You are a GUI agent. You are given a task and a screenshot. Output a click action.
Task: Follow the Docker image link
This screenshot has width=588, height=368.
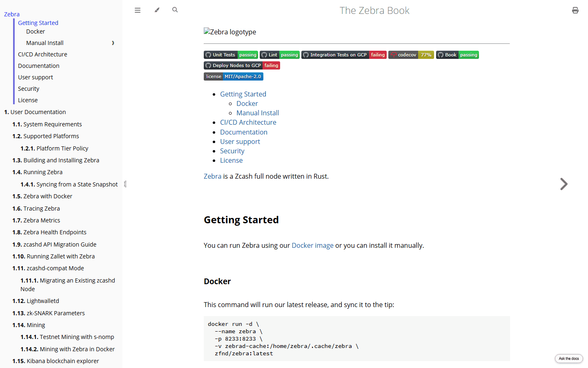[x=312, y=245]
